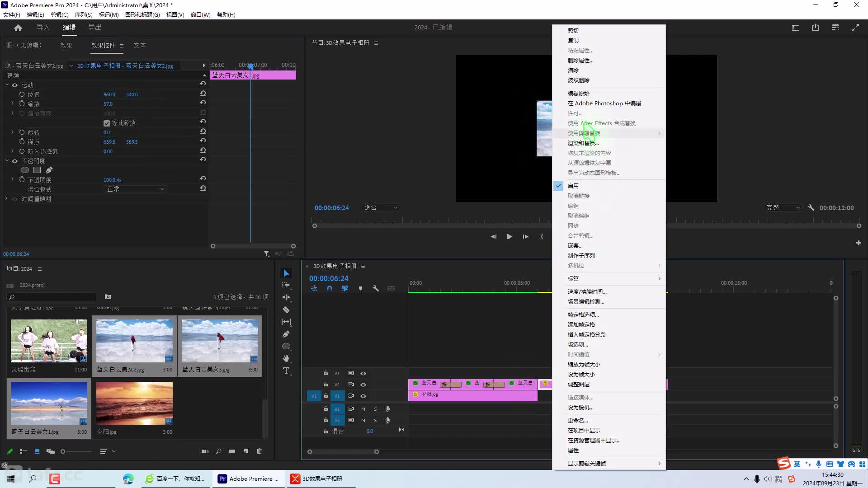
Task: Collapse the Motion effect group
Action: click(7, 84)
